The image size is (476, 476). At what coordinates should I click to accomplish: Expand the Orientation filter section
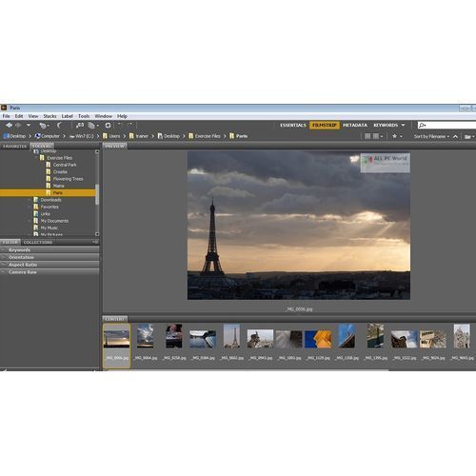click(x=50, y=257)
